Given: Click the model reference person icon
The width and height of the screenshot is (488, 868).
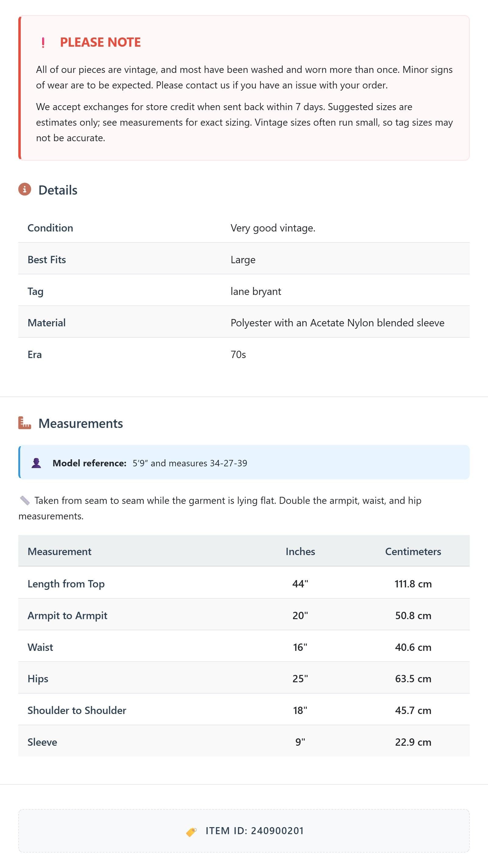Looking at the screenshot, I should [x=36, y=463].
